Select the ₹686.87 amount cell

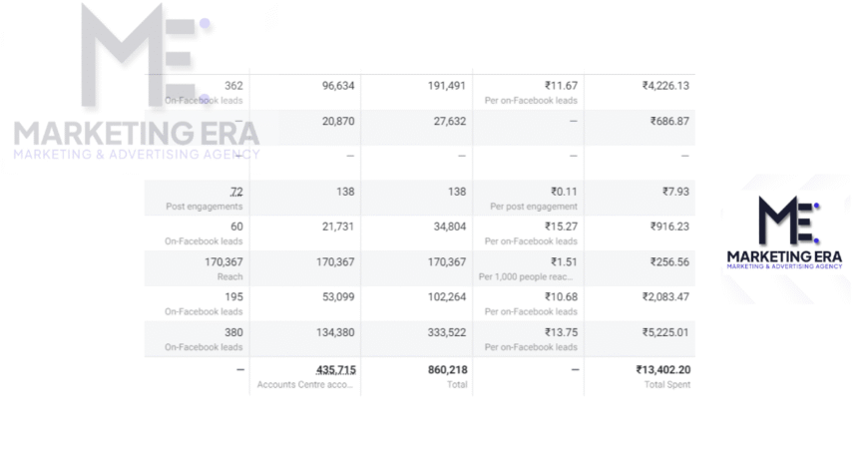point(668,122)
